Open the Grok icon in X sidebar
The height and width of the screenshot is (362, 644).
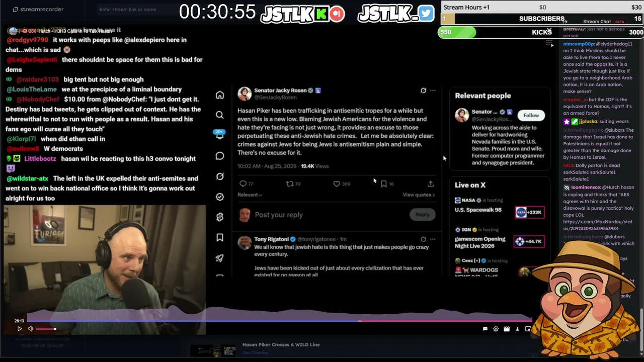pos(220,176)
